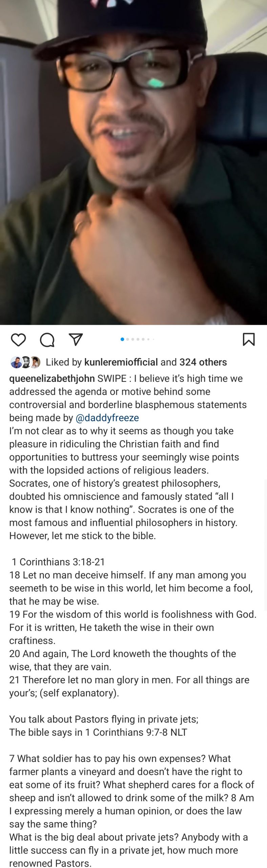The image size is (267, 868).
Task: Like the post with the heart icon
Action: [x=18, y=339]
